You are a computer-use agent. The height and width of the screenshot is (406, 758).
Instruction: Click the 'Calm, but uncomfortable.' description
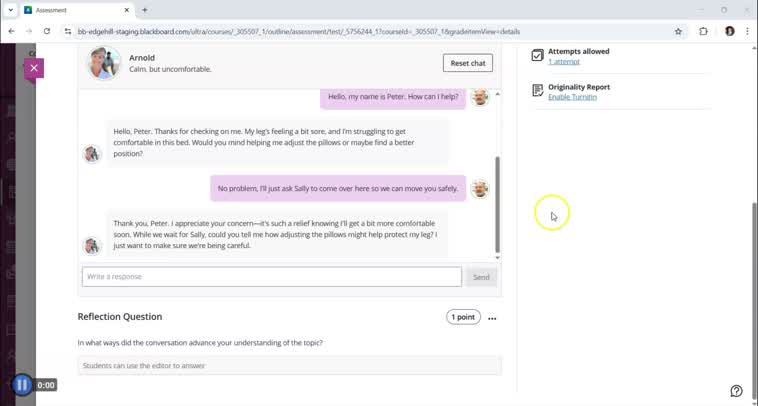[170, 70]
